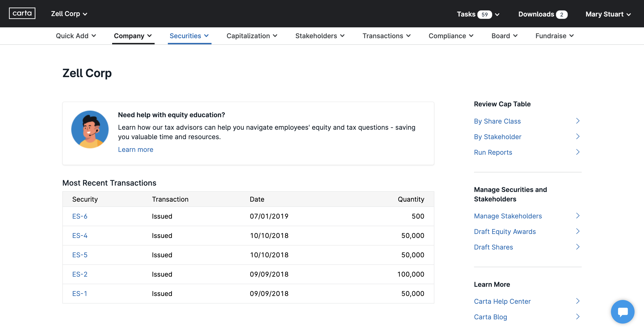Click the Quantity column header
This screenshot has width=644, height=333.
point(411,199)
